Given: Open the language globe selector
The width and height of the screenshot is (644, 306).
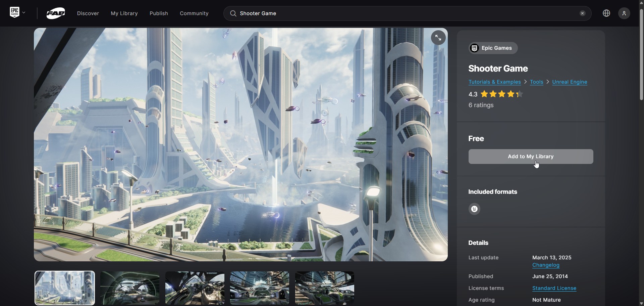Looking at the screenshot, I should (x=606, y=13).
